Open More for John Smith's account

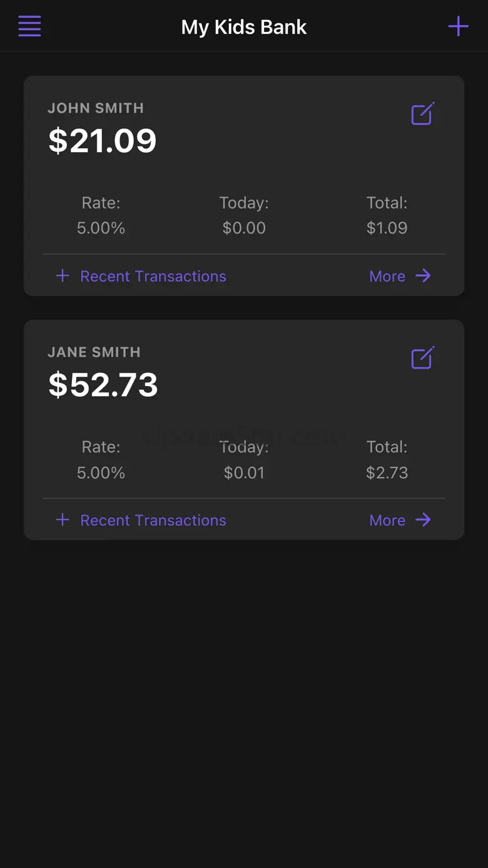pos(387,276)
